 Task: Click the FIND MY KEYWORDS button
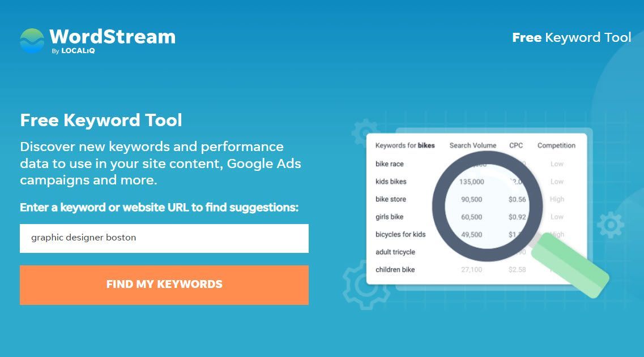click(x=164, y=285)
